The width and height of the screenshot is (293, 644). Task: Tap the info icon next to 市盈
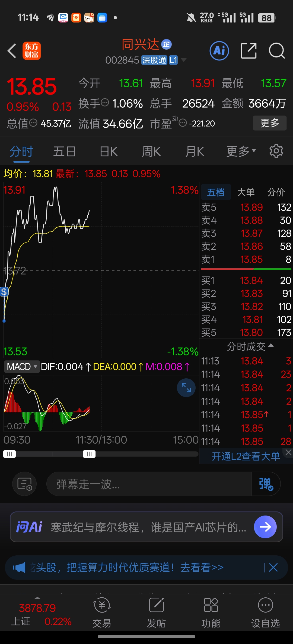point(183,123)
